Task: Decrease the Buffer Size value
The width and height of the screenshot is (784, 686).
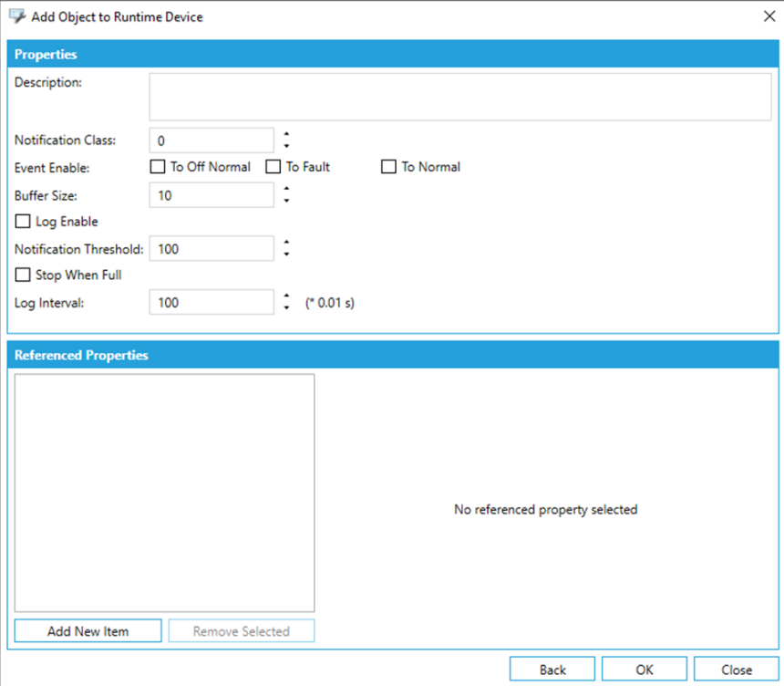Action: pos(286,201)
